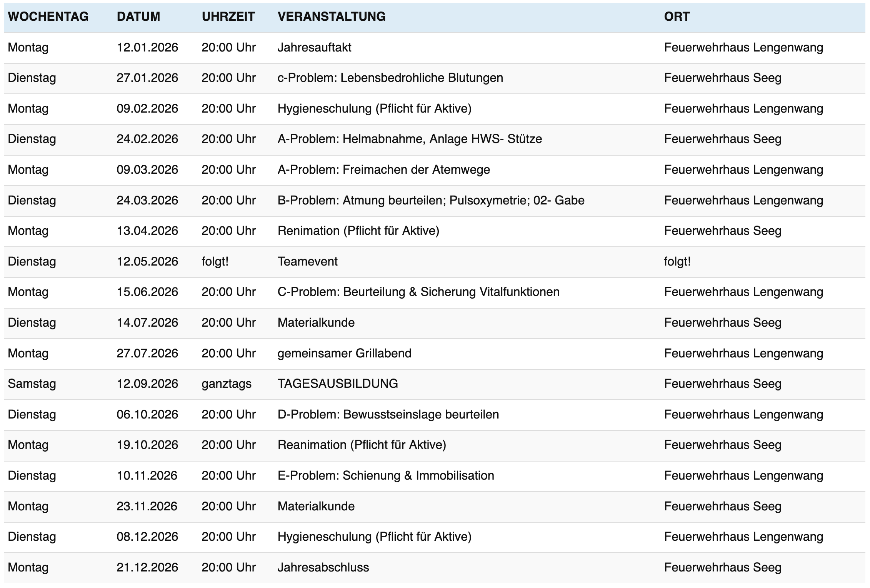Click the Teamevent entry

pos(307,262)
